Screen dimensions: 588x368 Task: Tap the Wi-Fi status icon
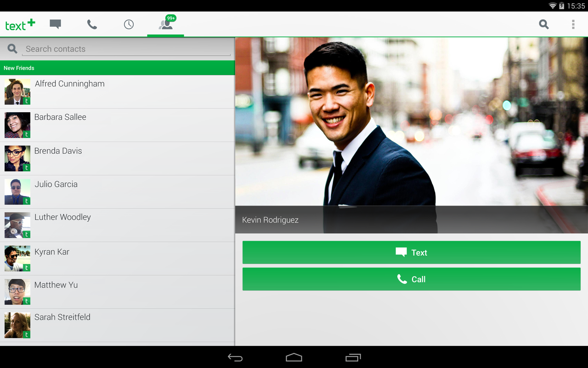(x=553, y=6)
